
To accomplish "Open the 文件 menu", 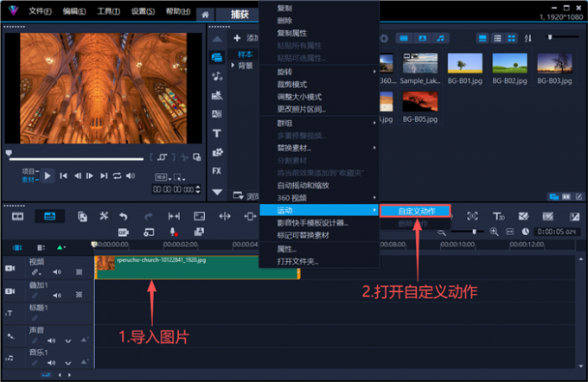I will (40, 11).
